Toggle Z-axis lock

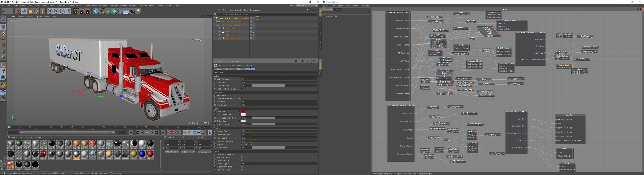(62, 11)
